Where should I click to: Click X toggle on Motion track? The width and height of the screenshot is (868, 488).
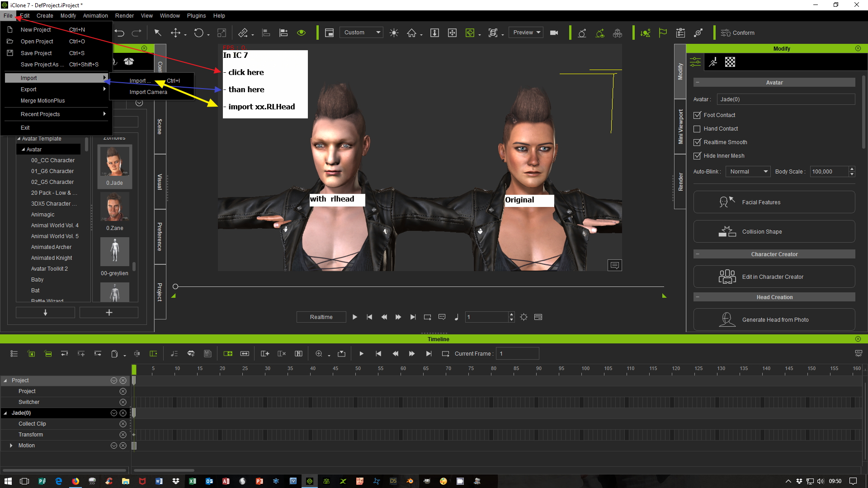coord(123,446)
